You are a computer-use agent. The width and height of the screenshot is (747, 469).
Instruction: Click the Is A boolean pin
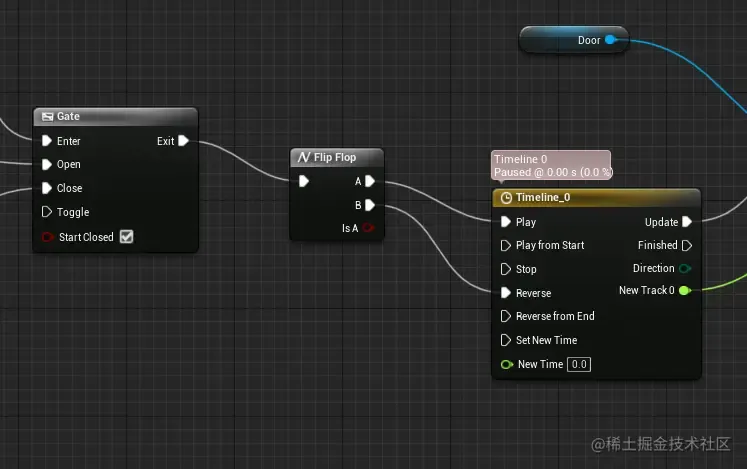click(x=368, y=228)
